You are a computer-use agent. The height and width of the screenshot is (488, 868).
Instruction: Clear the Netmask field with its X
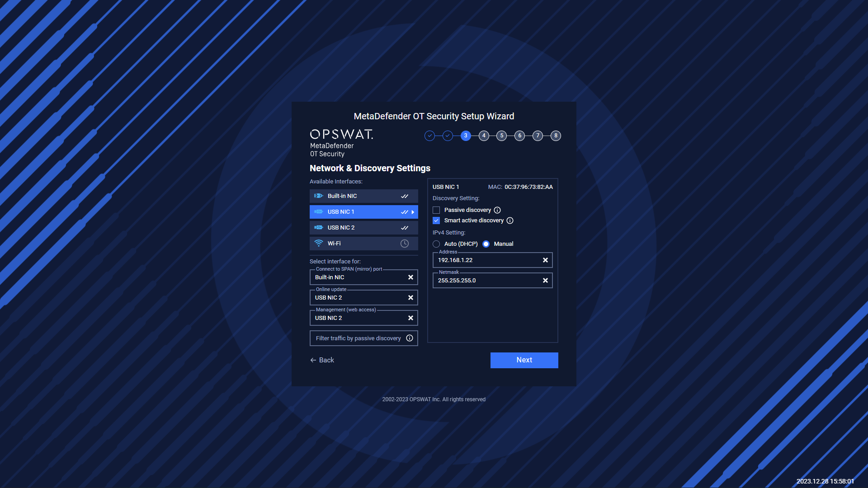[x=545, y=281]
